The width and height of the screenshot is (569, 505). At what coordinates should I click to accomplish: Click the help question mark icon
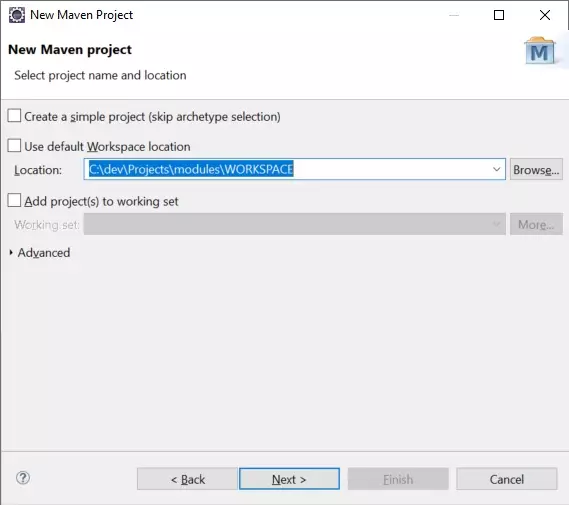click(x=23, y=478)
